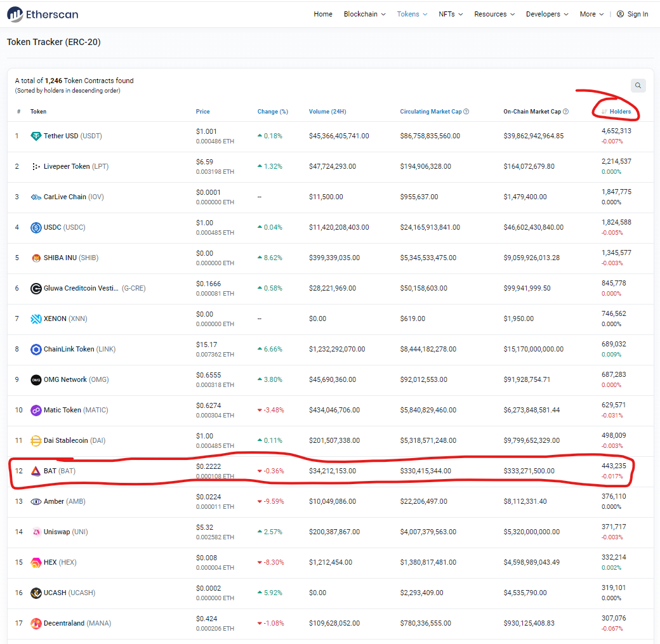Open the Amber (AMB) token link
The image size is (660, 644).
(64, 501)
